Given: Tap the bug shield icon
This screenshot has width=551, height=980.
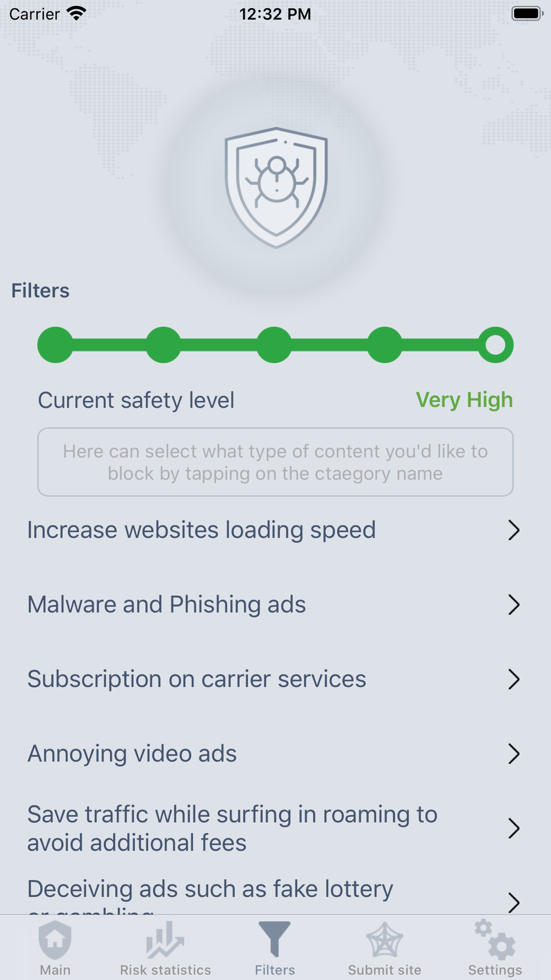Looking at the screenshot, I should (276, 187).
